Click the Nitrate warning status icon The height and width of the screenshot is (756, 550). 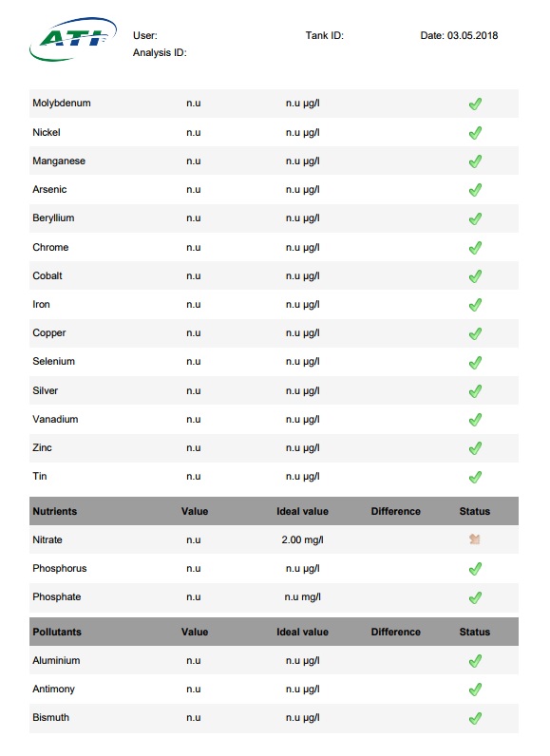click(475, 539)
